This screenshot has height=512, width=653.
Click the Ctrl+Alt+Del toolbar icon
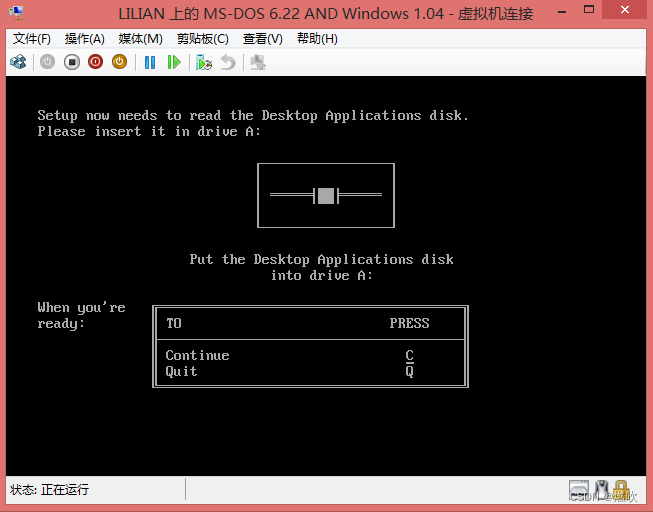[x=18, y=62]
